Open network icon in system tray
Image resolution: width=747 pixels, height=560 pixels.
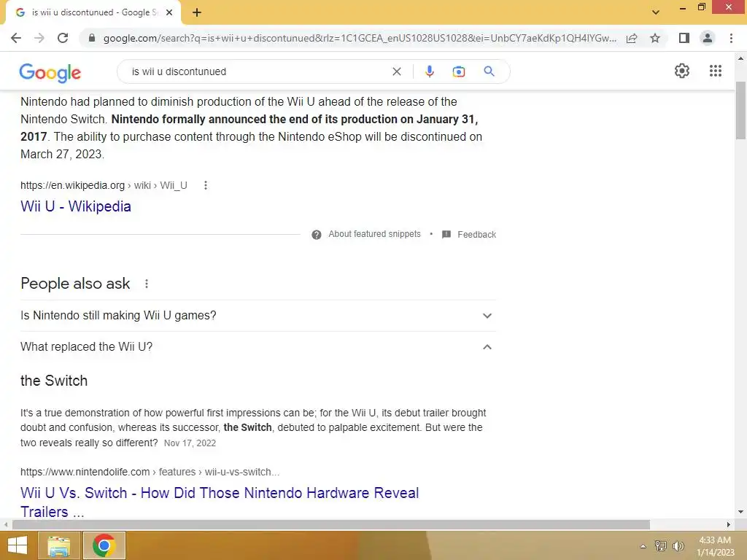coord(661,546)
